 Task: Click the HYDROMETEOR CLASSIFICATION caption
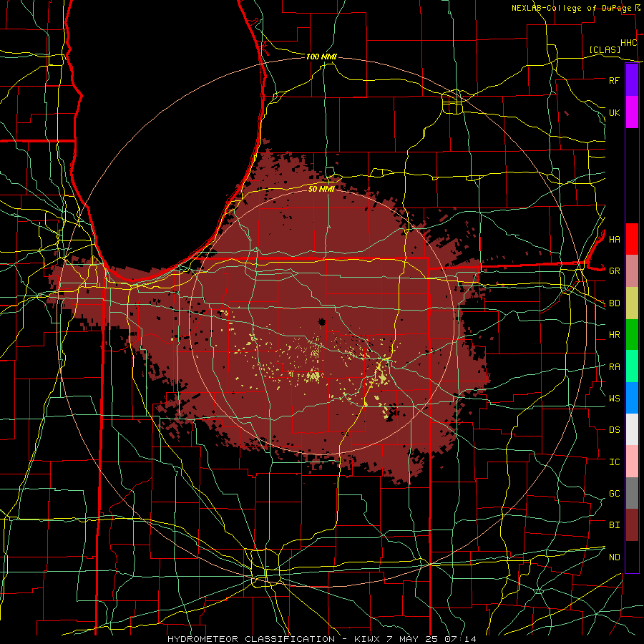tap(251, 639)
